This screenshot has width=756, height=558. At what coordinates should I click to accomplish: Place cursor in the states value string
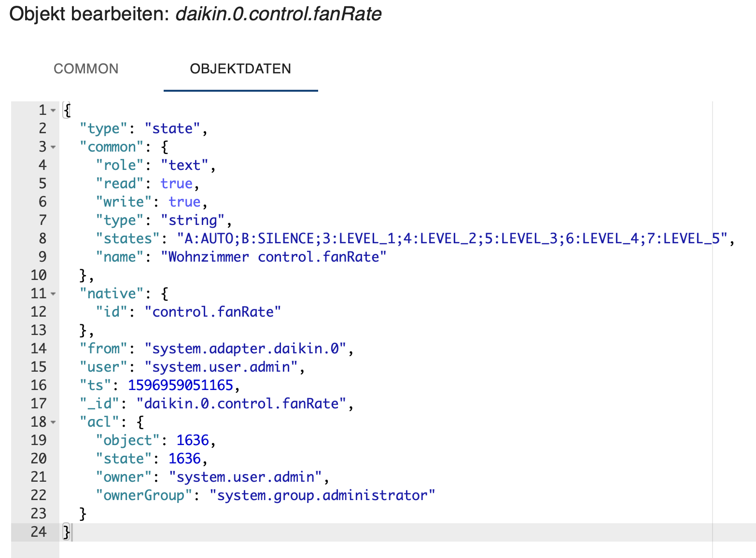[x=451, y=238]
